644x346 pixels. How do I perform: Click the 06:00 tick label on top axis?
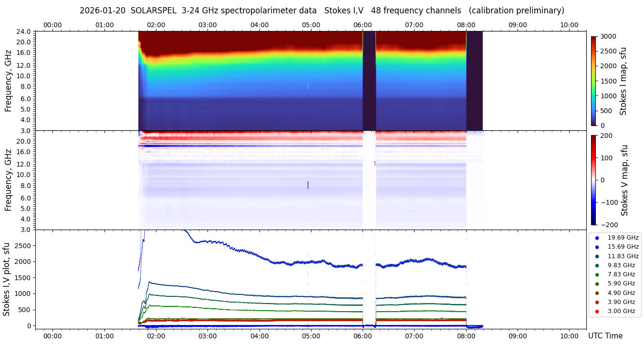tap(363, 25)
